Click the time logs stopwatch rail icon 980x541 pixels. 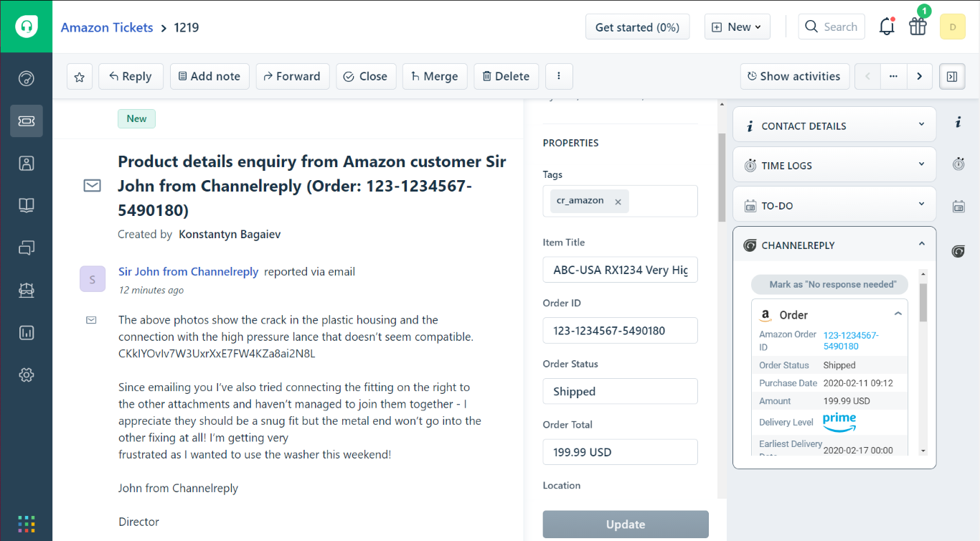958,164
